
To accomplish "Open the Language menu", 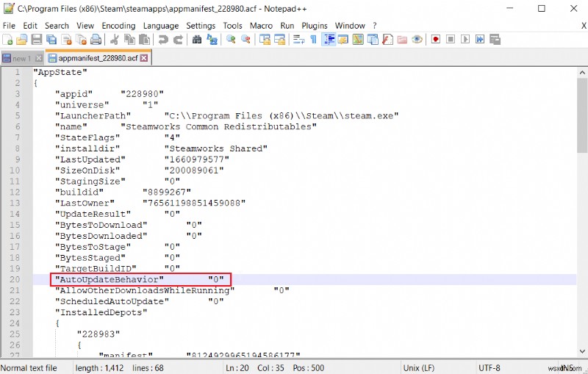I will [161, 26].
